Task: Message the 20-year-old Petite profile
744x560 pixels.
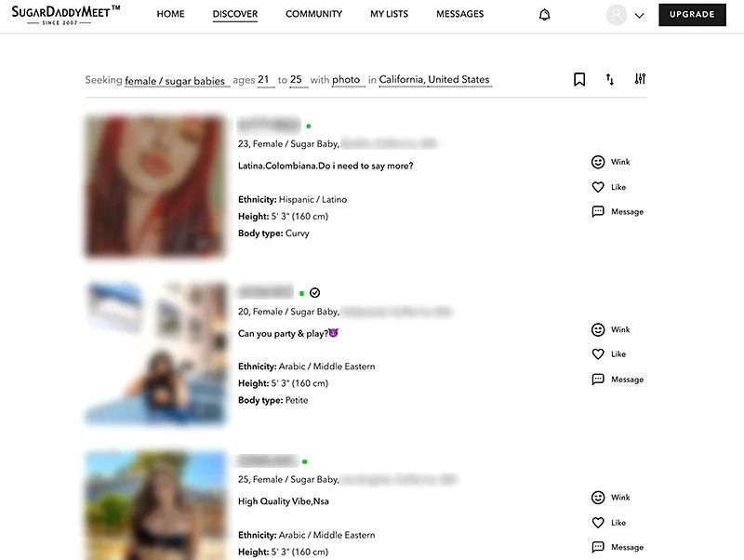Action: (x=618, y=380)
